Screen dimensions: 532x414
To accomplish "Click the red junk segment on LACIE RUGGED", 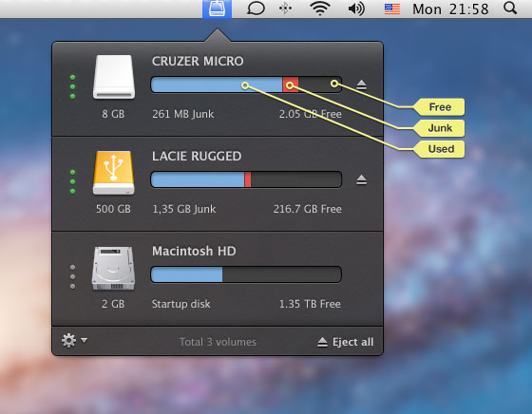I will tap(248, 179).
